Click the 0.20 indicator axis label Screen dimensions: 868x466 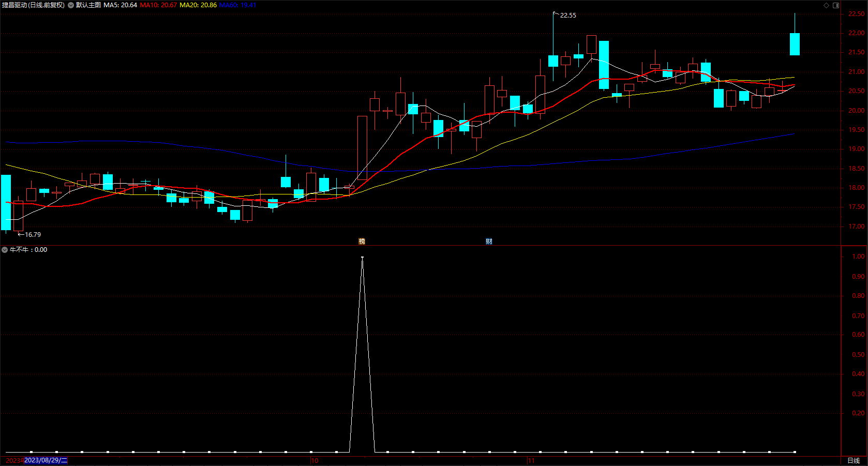pos(858,413)
